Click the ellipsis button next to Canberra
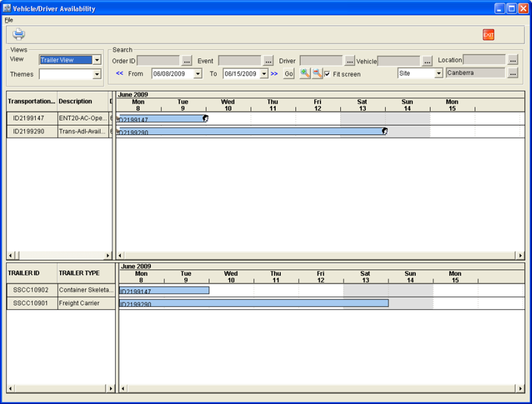This screenshot has height=404, width=532. click(513, 73)
